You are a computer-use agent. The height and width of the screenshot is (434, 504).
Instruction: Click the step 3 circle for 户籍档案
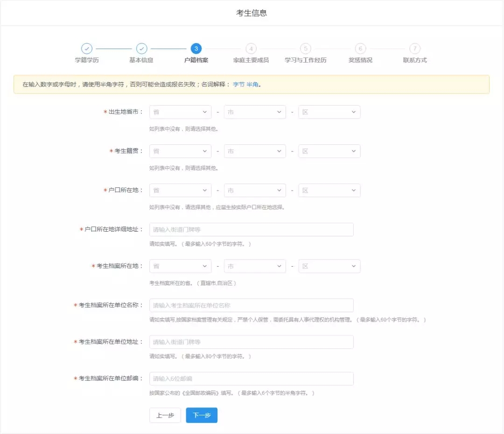(196, 49)
